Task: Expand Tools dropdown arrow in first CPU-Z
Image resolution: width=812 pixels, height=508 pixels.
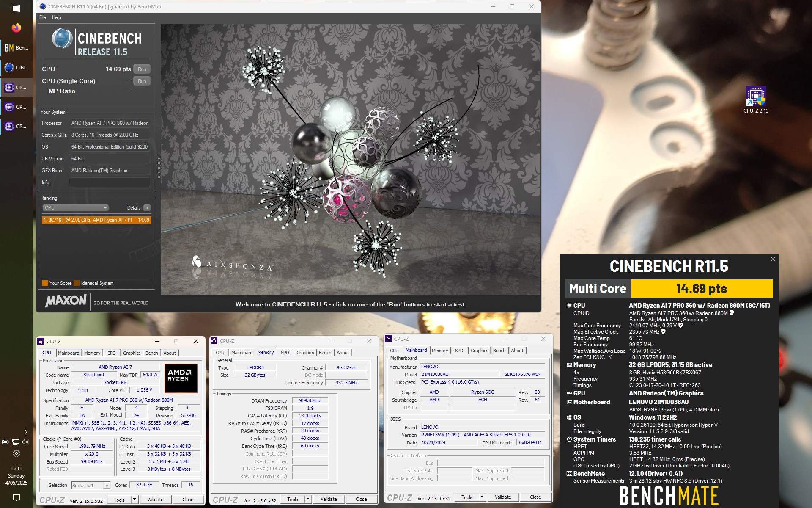Action: point(135,500)
